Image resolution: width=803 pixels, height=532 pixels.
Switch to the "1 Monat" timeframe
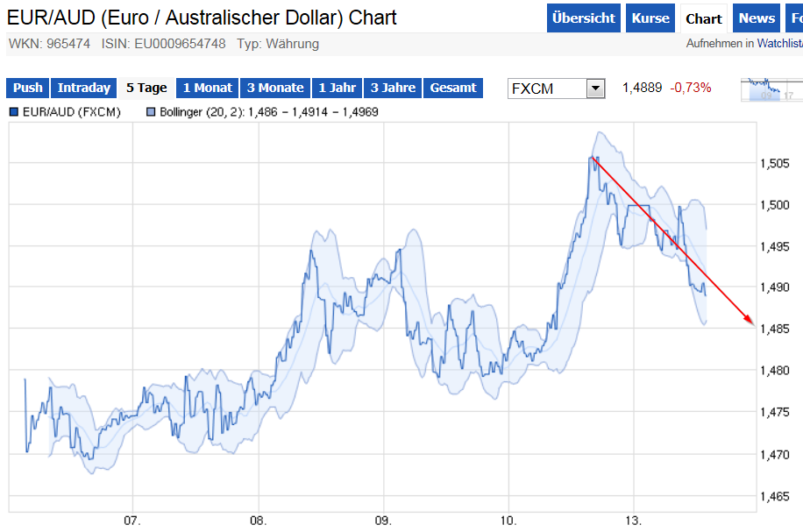207,88
